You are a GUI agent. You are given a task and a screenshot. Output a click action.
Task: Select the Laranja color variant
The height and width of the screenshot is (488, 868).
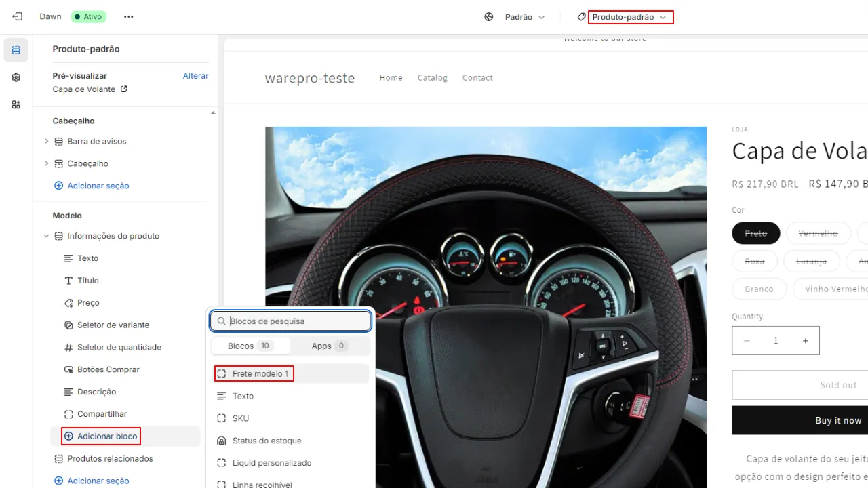click(x=812, y=261)
